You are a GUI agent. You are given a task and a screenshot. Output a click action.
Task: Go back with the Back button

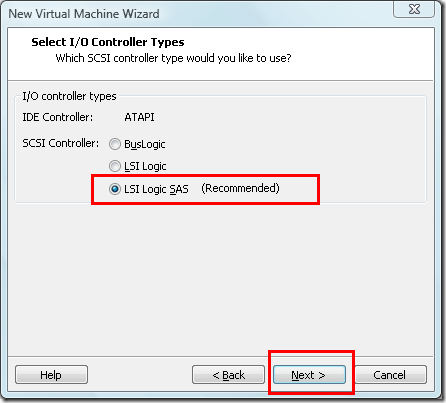click(228, 375)
